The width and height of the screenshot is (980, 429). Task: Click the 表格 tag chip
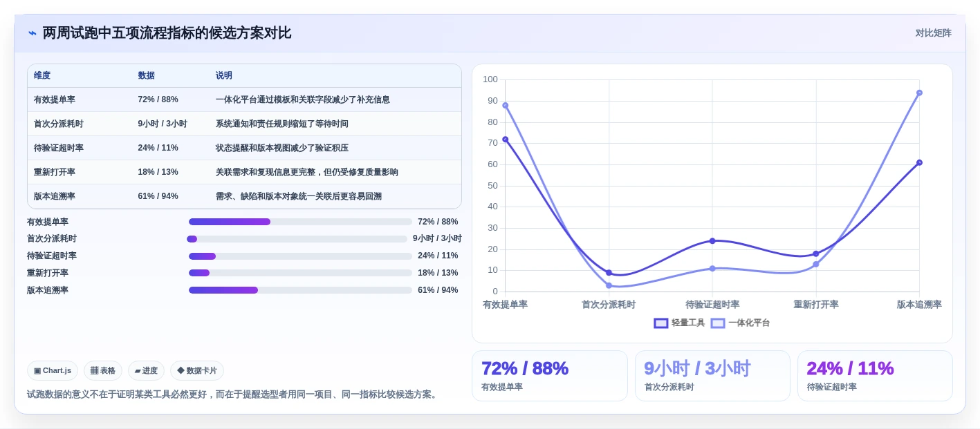(103, 370)
